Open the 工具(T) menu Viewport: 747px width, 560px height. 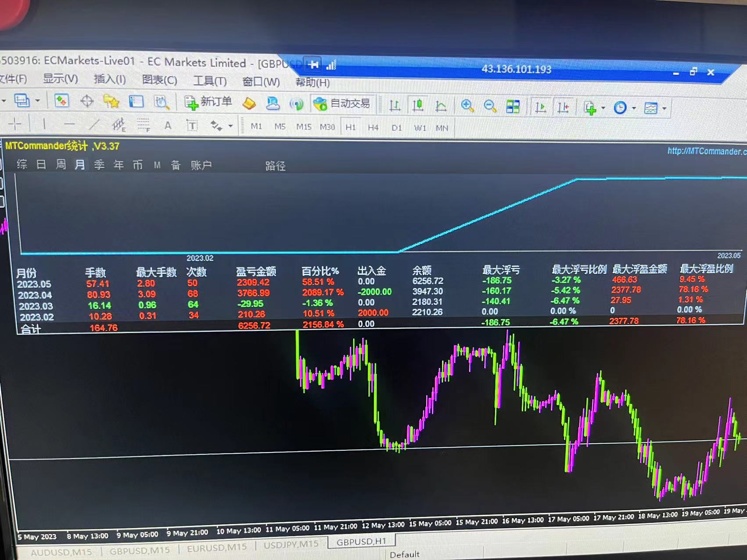(210, 81)
